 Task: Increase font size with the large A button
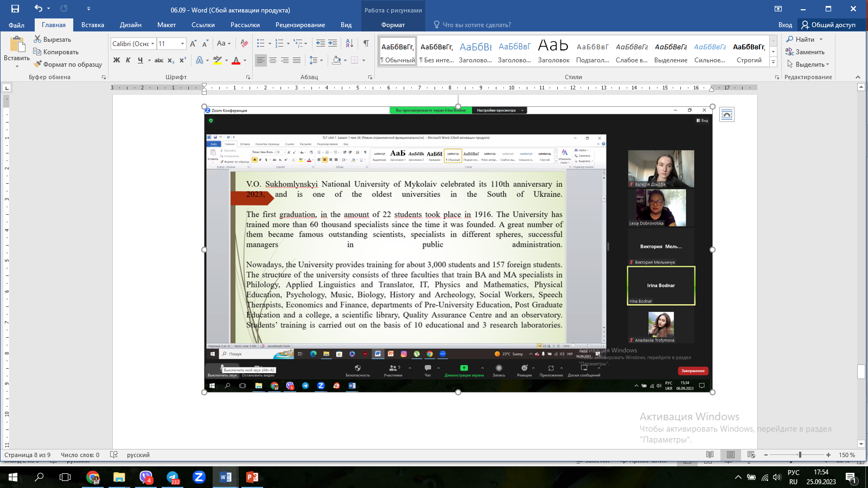[x=193, y=43]
